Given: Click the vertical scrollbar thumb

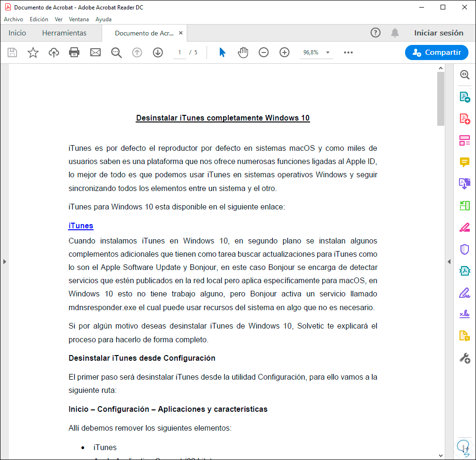Looking at the screenshot, I should click(441, 99).
